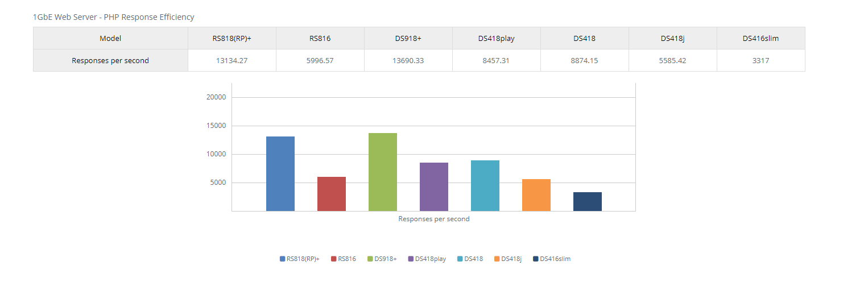Click the DS416slim legend entry

tap(552, 259)
